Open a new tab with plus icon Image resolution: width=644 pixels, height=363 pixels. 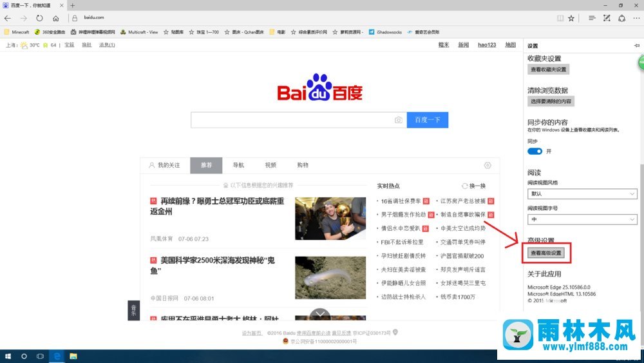pos(72,5)
